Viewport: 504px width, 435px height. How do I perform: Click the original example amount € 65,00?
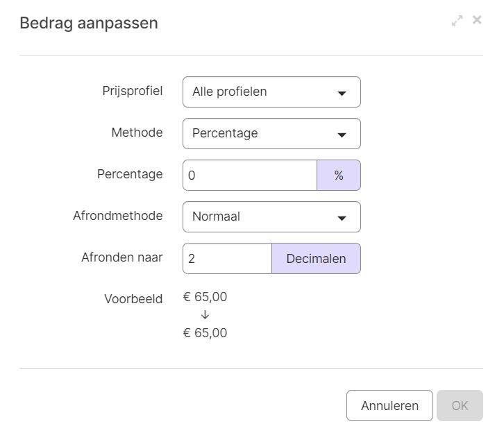coord(205,297)
